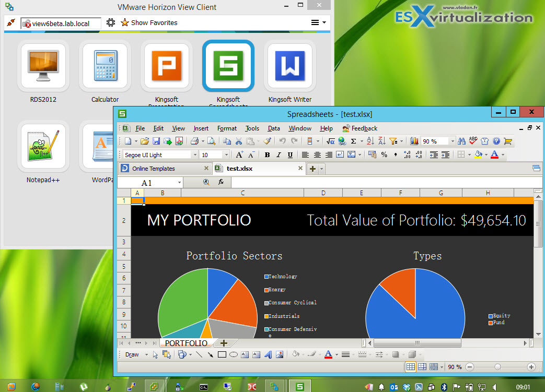Screen dimensions: 545x392
Task: Select the PORTFOLIO sheet tab
Action: [x=186, y=343]
